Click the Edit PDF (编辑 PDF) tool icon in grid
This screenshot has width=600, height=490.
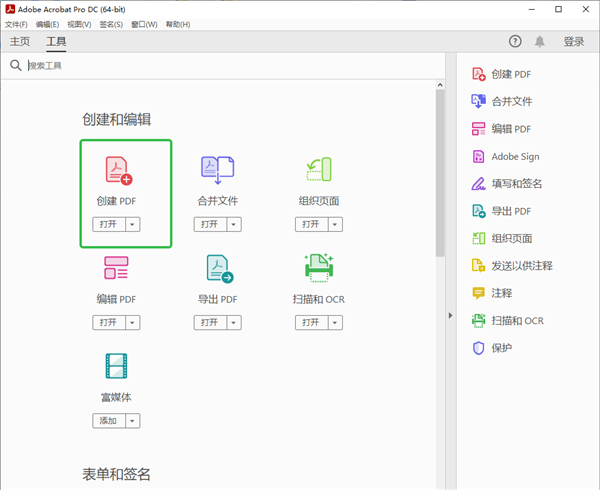(x=116, y=268)
